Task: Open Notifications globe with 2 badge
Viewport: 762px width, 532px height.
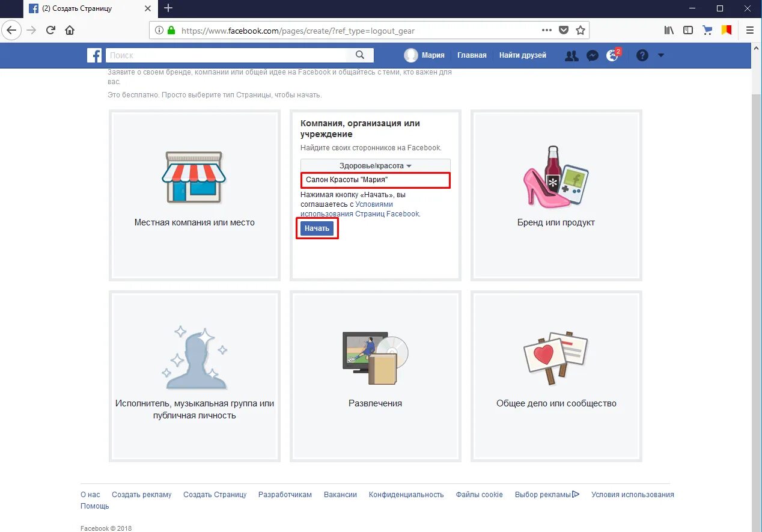Action: click(x=613, y=55)
